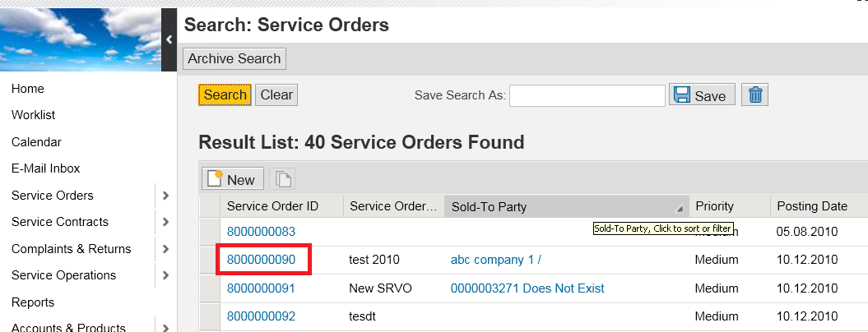Select row of order 8000000091
Image resolution: width=868 pixels, height=332 pixels.
coord(210,288)
